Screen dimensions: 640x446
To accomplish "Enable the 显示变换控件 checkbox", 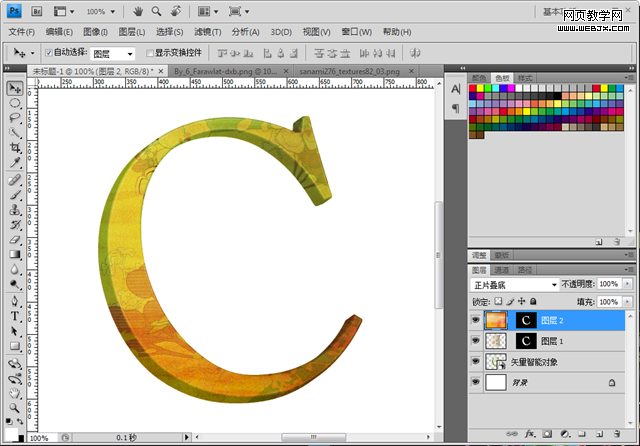I will click(x=150, y=53).
